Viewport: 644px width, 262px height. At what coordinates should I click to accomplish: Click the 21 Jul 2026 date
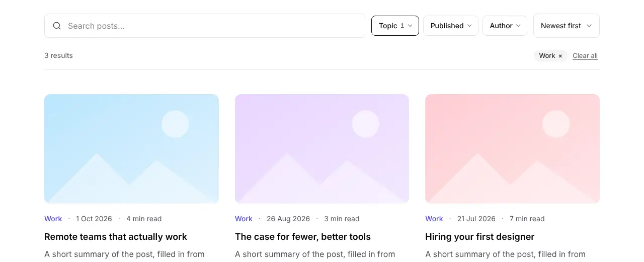(x=476, y=219)
